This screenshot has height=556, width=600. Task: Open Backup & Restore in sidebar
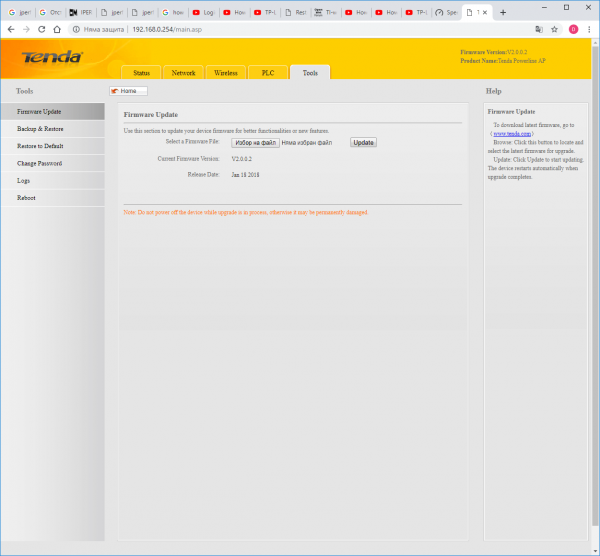(52, 129)
